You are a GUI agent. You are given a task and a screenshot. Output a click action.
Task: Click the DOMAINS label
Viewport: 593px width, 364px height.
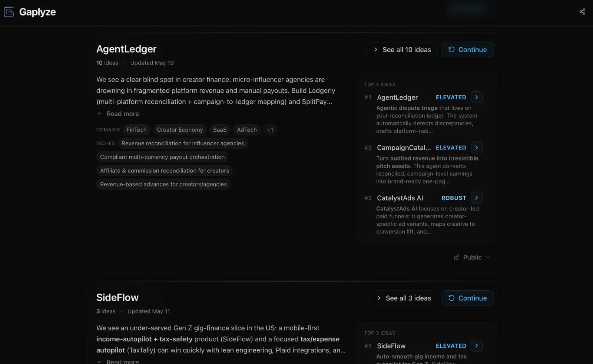108,130
